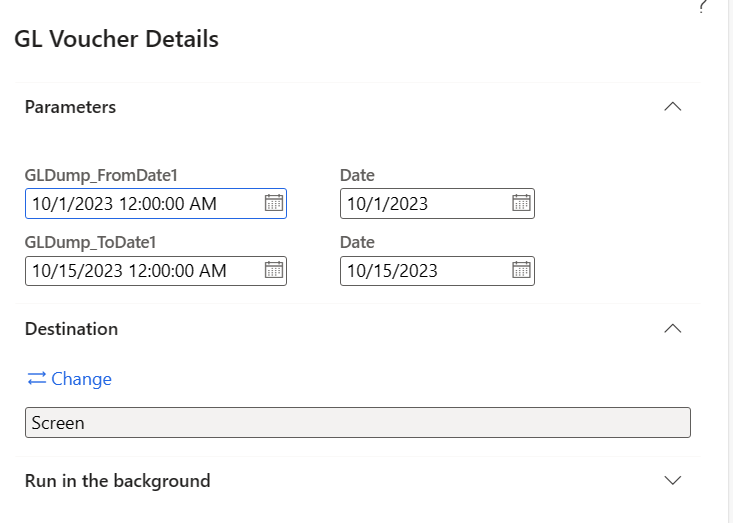This screenshot has height=523, width=733.
Task: Collapse the Parameters section using its chevron
Action: [x=673, y=106]
